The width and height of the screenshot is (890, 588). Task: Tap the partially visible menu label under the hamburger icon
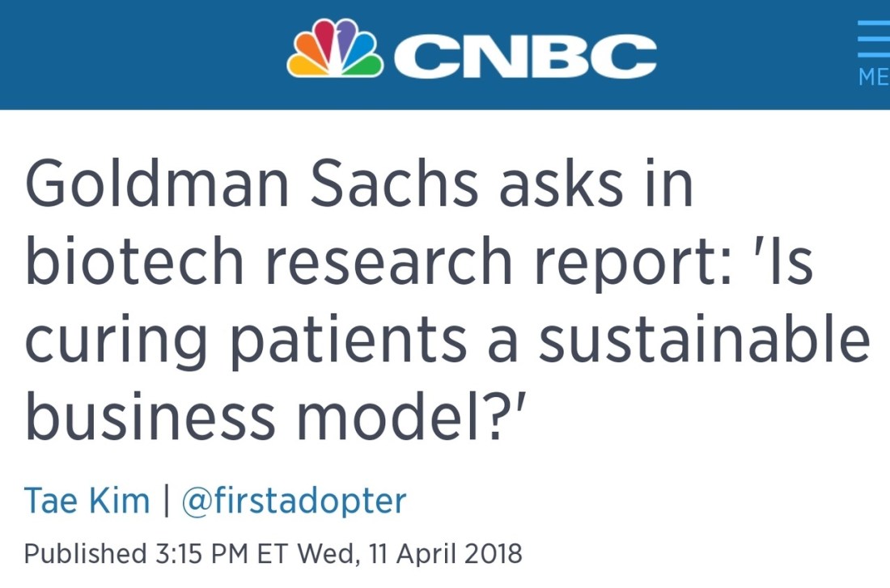(x=874, y=78)
